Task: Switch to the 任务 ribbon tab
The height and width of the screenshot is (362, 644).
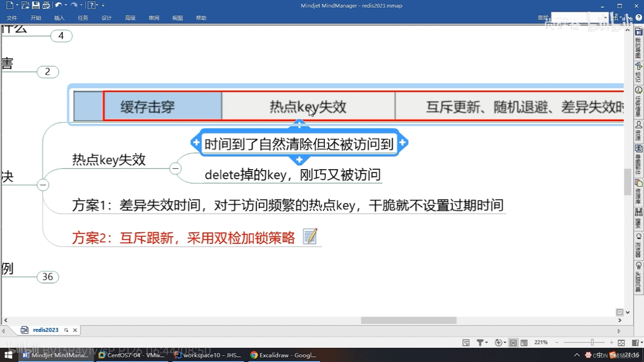Action: 83,18
